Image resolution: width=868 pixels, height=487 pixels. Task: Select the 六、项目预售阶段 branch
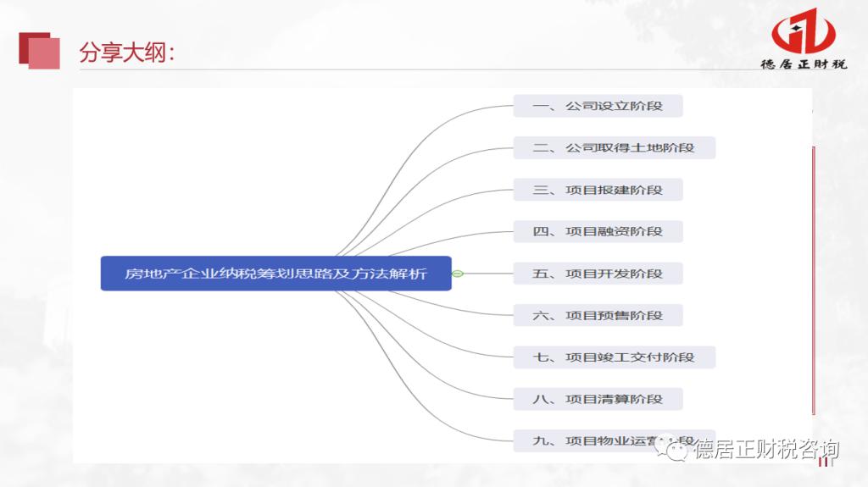598,315
